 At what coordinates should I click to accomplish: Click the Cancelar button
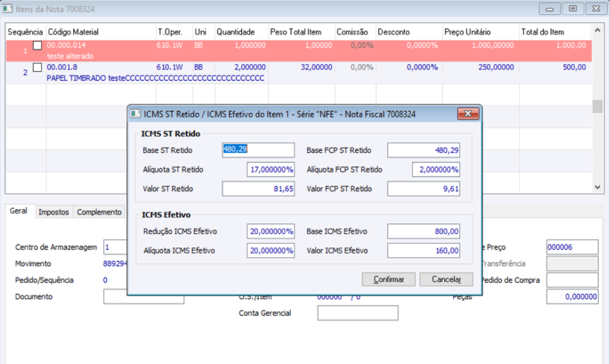point(446,279)
